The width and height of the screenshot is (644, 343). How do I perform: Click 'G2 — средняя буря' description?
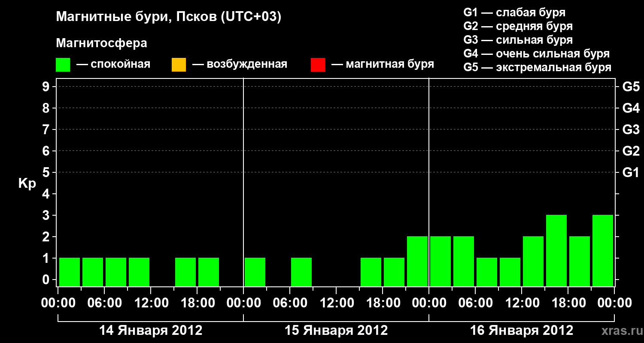[518, 26]
